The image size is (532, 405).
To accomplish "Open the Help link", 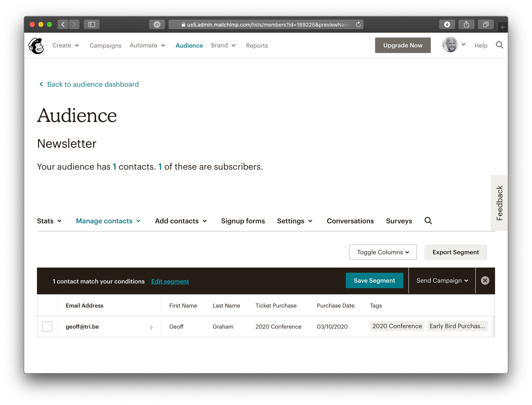I will 481,45.
